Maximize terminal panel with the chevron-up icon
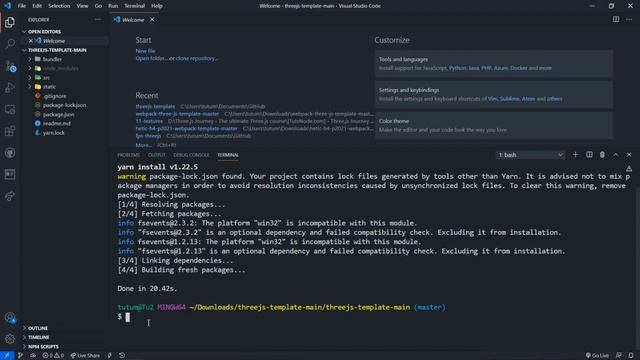Image resolution: width=640 pixels, height=360 pixels. (616, 155)
